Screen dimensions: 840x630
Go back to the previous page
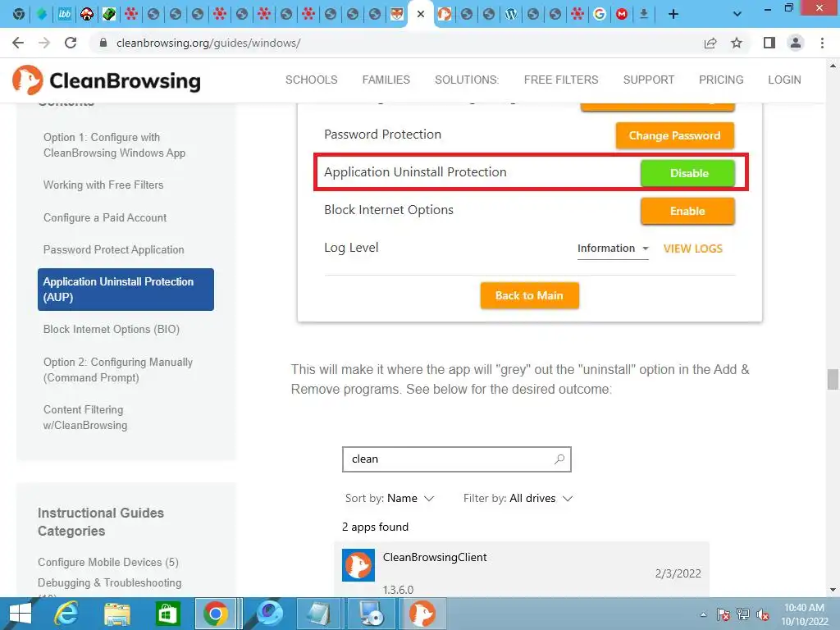[x=18, y=43]
